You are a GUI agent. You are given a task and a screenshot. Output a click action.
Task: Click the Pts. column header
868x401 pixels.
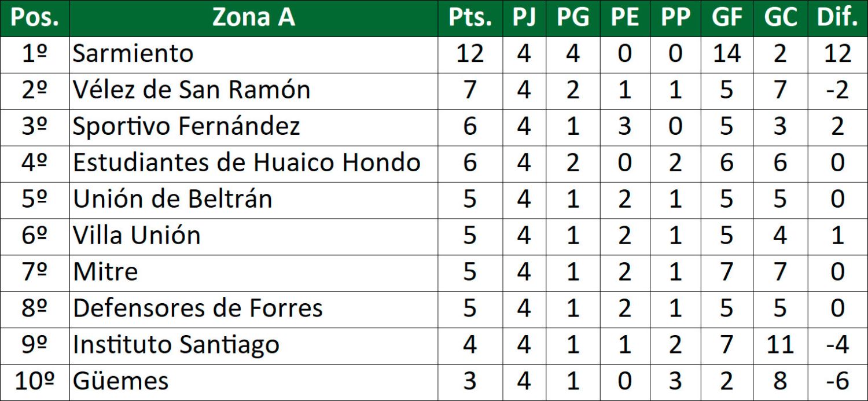[470, 17]
